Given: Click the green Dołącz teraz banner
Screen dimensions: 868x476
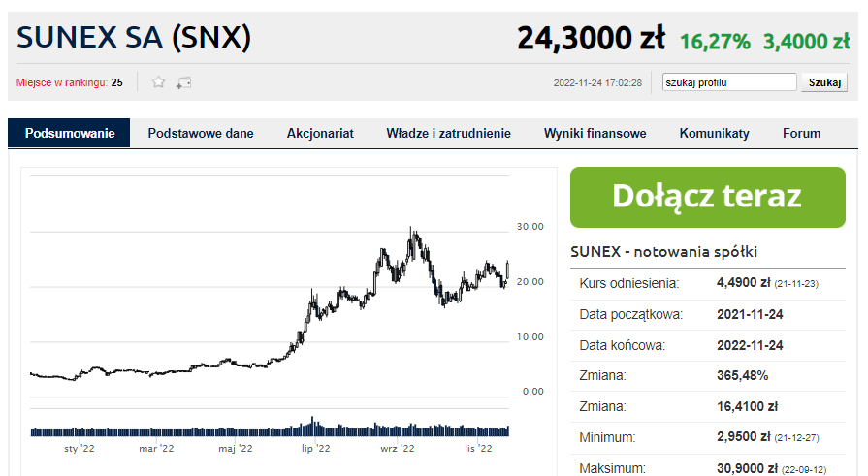Looking at the screenshot, I should click(707, 197).
